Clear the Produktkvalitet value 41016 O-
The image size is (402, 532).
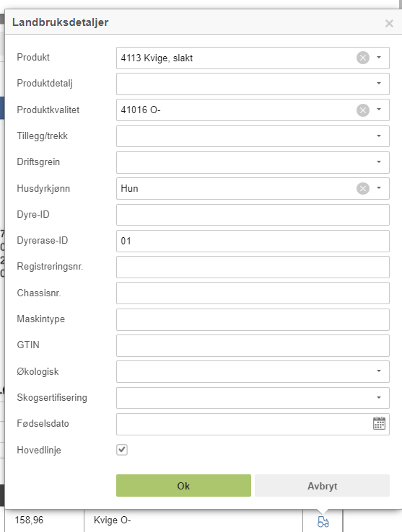coord(362,110)
